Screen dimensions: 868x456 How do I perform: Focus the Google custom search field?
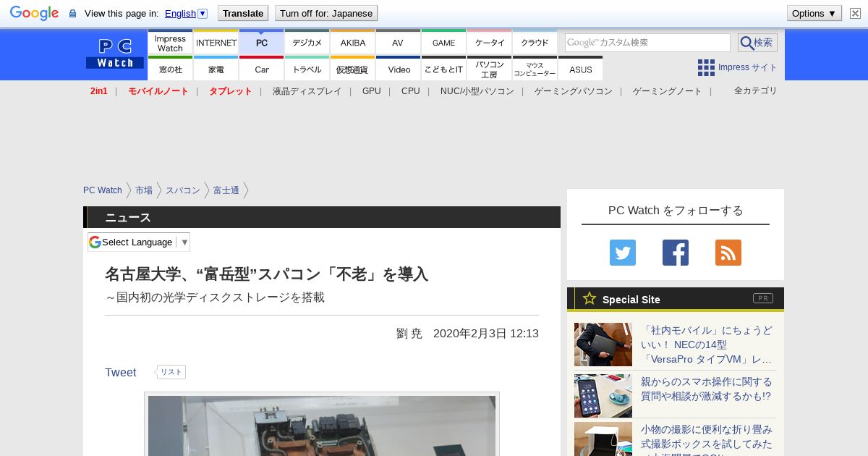[x=647, y=43]
